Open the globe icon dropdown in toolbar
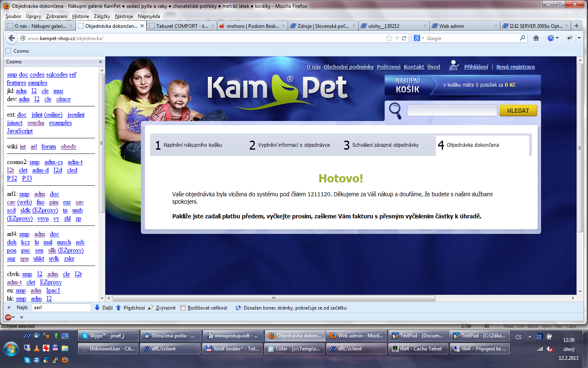 (552, 38)
